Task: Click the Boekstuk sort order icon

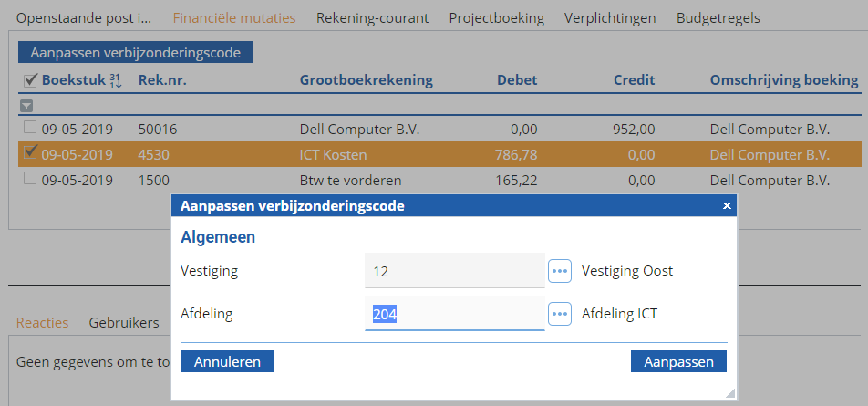Action: [116, 81]
